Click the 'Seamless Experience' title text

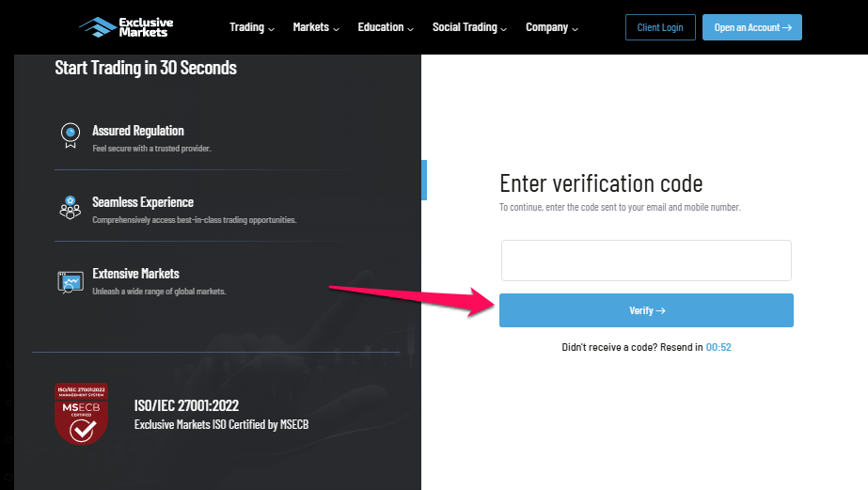click(x=143, y=202)
